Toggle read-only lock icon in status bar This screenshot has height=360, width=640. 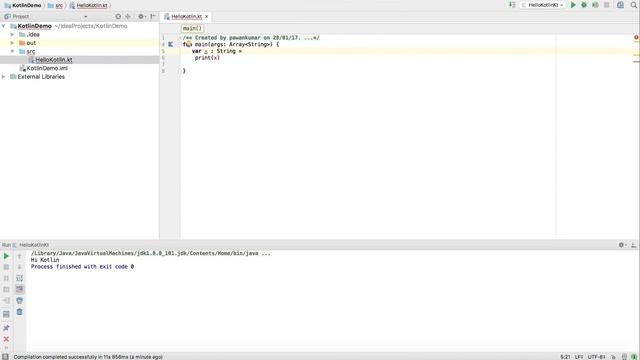click(613, 357)
